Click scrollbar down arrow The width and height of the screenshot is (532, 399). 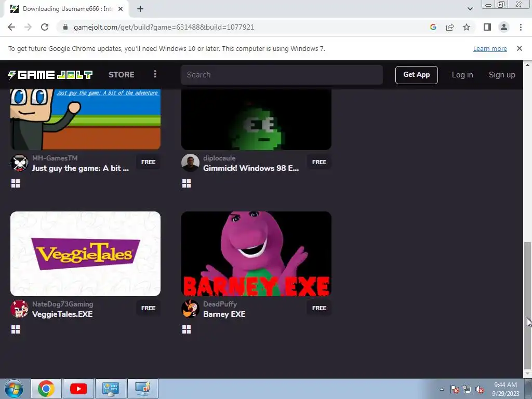(x=527, y=374)
